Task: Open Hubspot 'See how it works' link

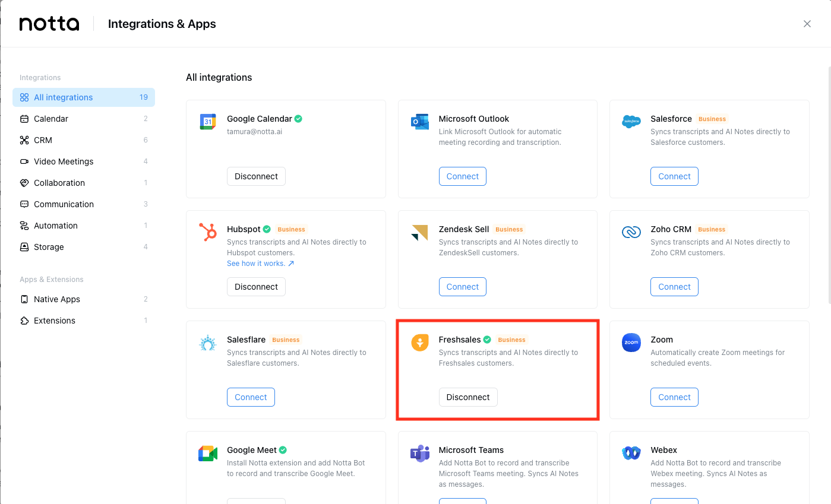Action: coord(260,264)
